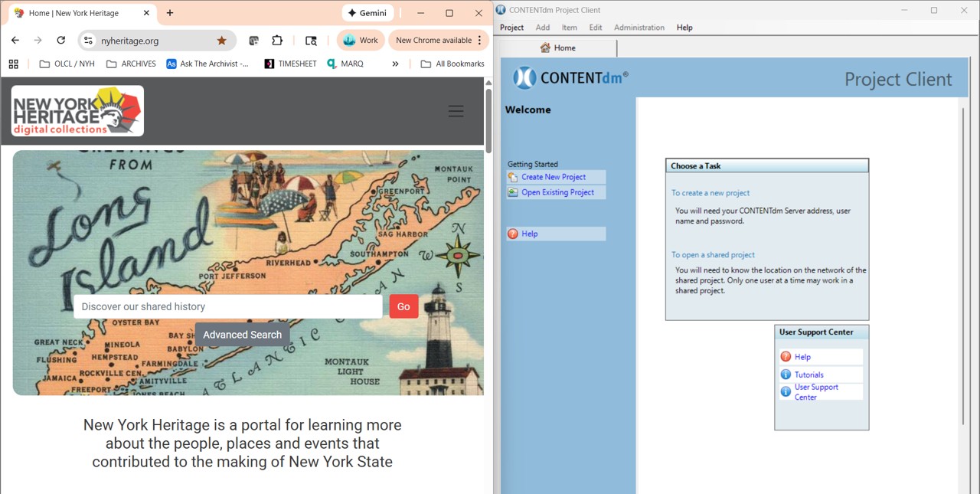Viewport: 980px width, 494px height.
Task: Click the Advanced Search button
Action: [x=242, y=335]
